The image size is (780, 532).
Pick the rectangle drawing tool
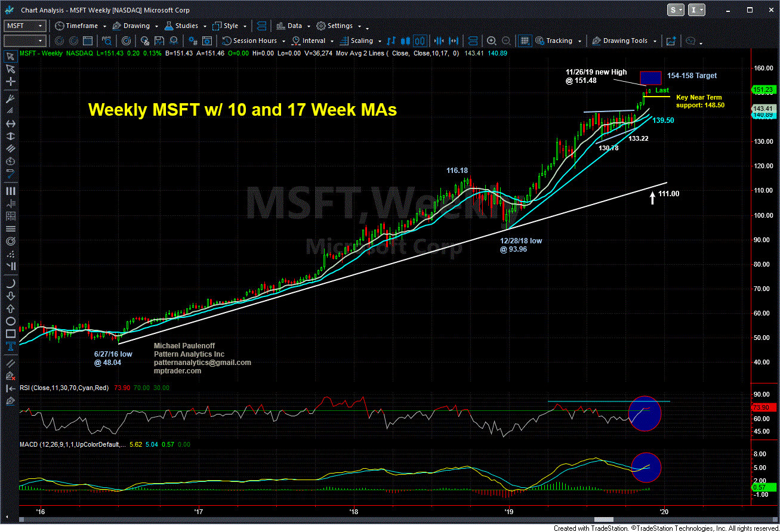[10, 335]
